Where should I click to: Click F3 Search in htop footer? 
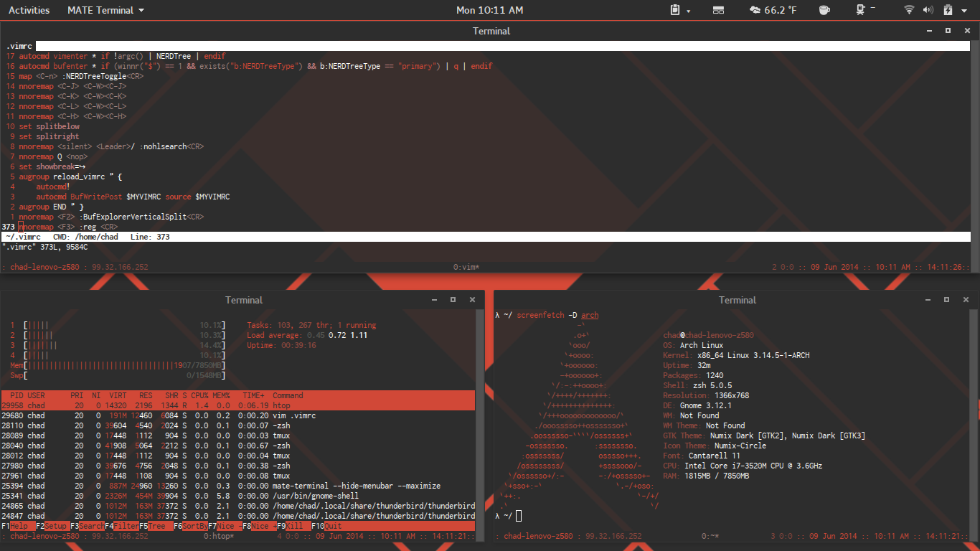point(88,526)
